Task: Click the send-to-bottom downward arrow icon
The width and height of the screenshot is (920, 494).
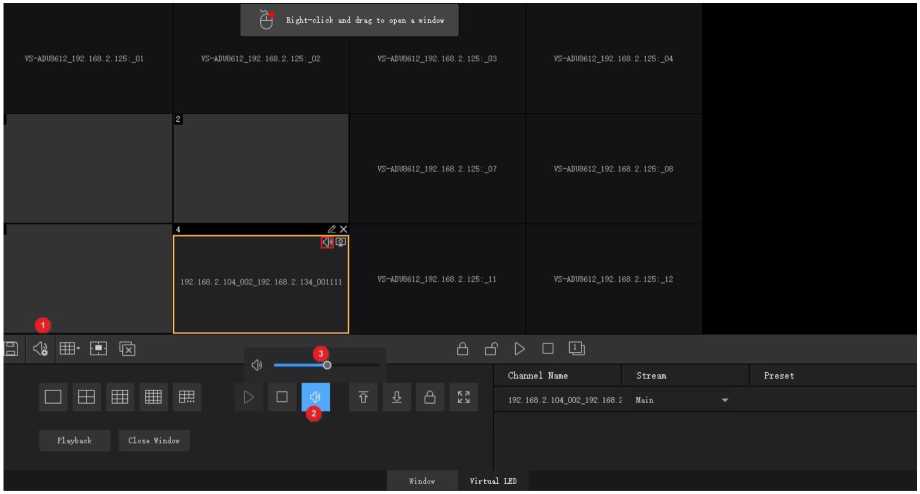Action: (x=397, y=397)
